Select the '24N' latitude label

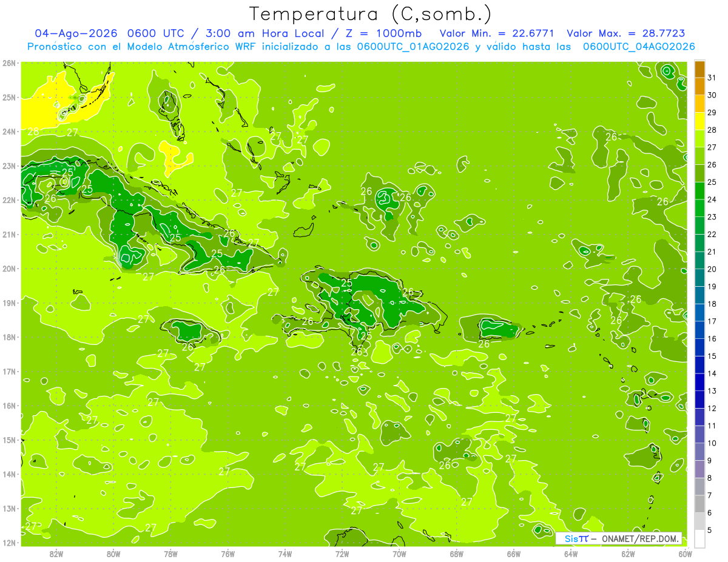pyautogui.click(x=9, y=132)
